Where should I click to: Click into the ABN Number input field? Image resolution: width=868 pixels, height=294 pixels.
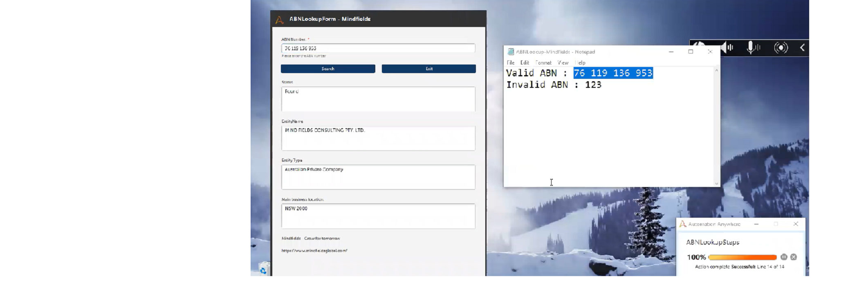(x=378, y=48)
